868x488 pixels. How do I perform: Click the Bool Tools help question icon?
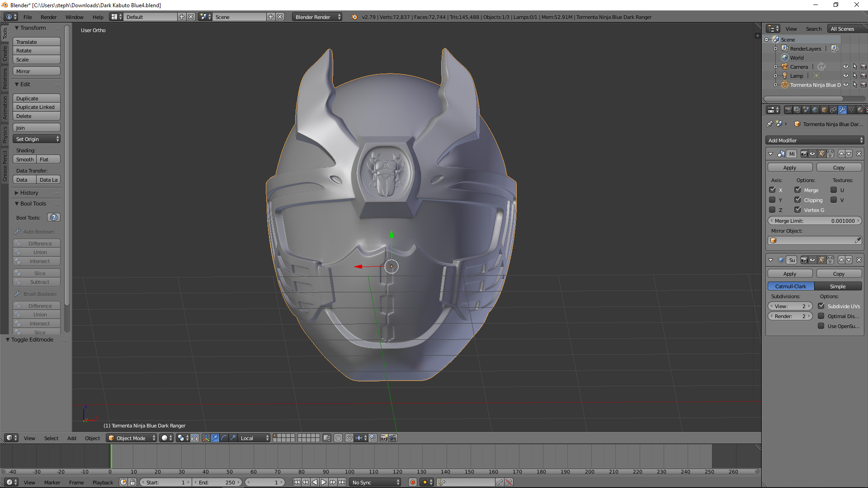coord(54,217)
